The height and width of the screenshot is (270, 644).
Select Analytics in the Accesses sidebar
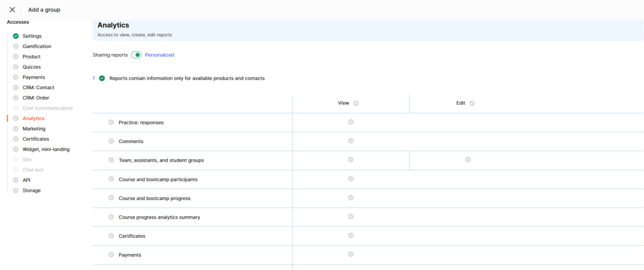[x=33, y=118]
